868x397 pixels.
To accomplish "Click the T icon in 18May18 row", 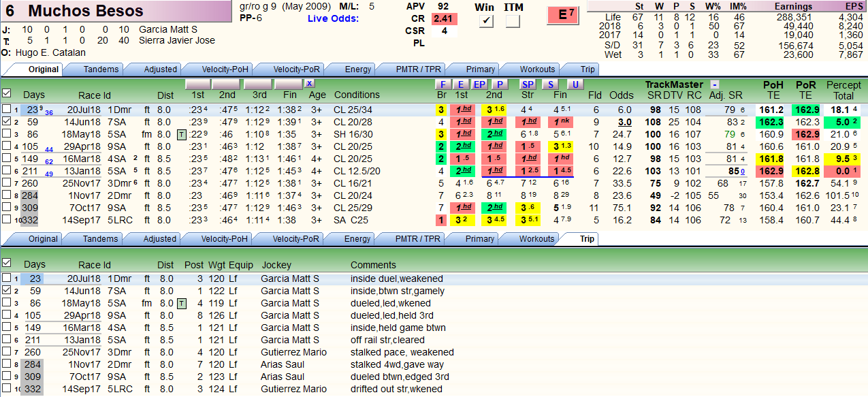I will coord(181,134).
